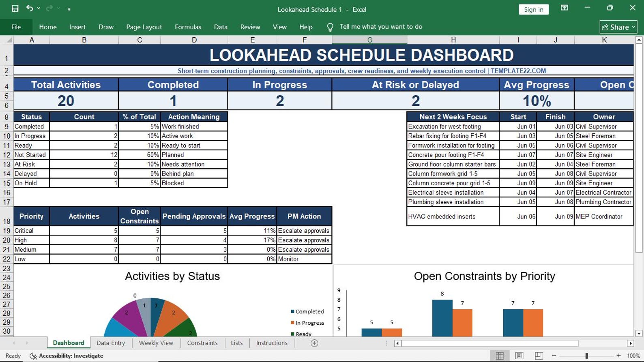644x362 pixels.
Task: Switch to Normal view icon
Action: pyautogui.click(x=500, y=356)
